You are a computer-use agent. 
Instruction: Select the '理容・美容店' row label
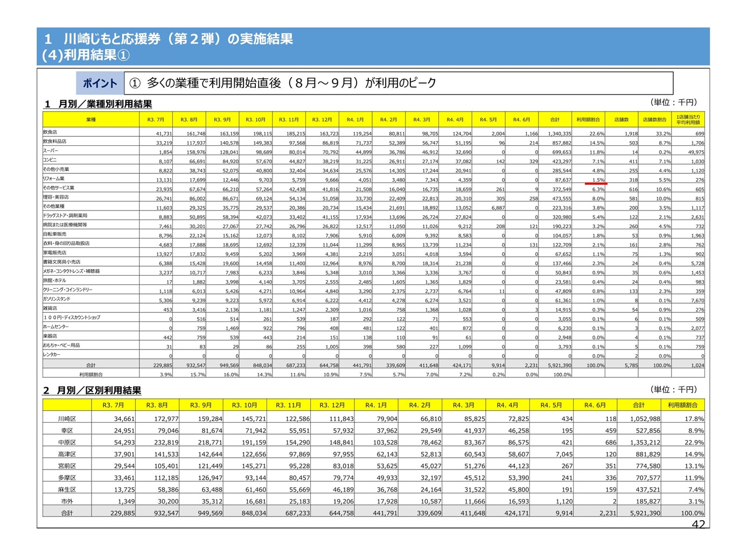pos(56,197)
